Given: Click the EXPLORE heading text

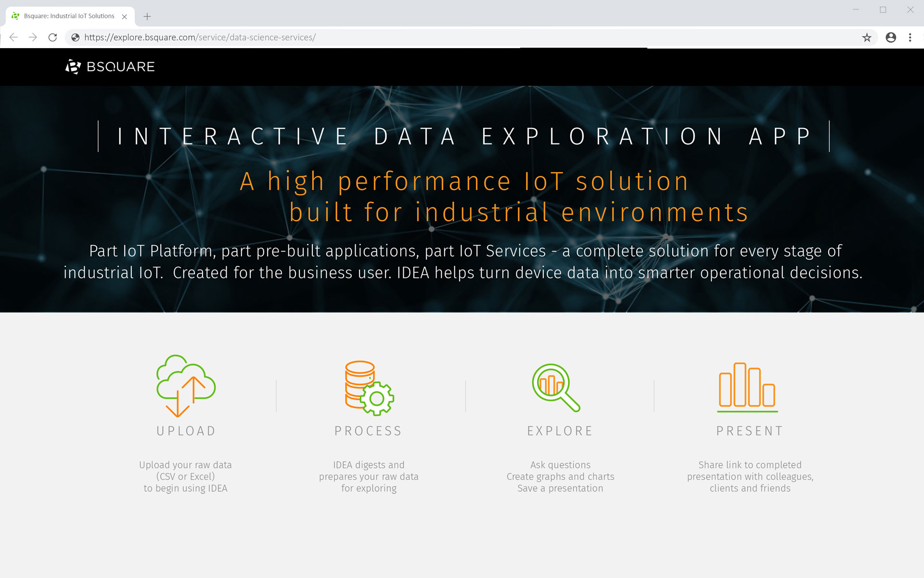Looking at the screenshot, I should point(560,431).
